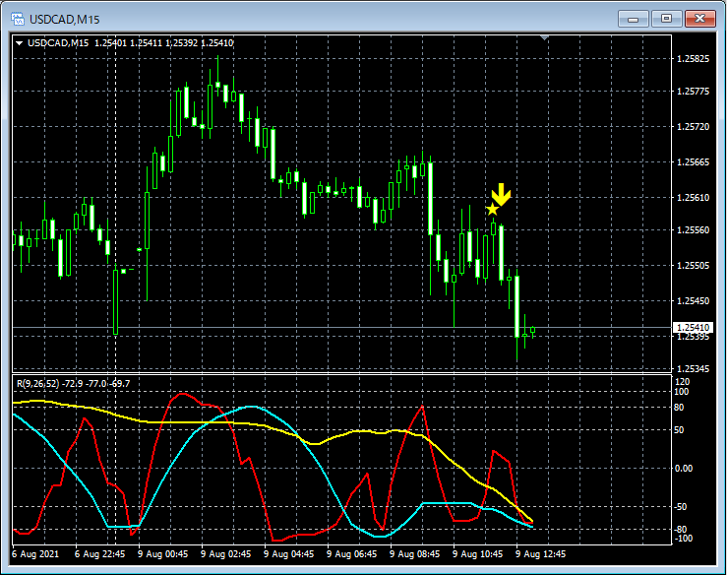The width and height of the screenshot is (728, 575).
Task: Click the indicator scale value 0.00
Action: tap(684, 468)
